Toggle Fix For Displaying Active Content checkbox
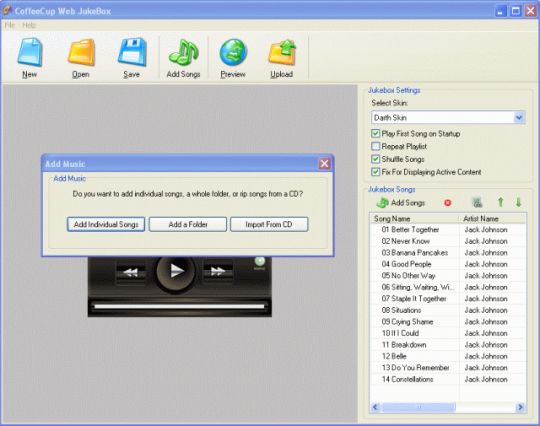This screenshot has width=540, height=426. (375, 172)
